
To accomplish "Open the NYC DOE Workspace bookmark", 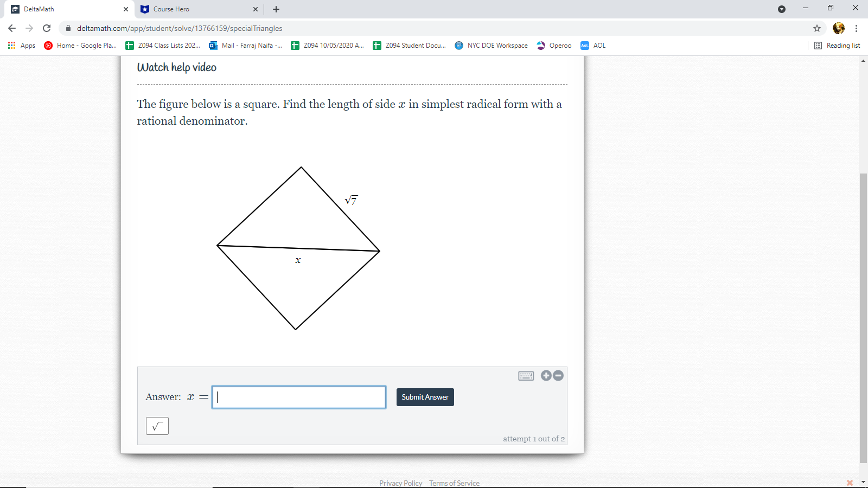I will [490, 46].
